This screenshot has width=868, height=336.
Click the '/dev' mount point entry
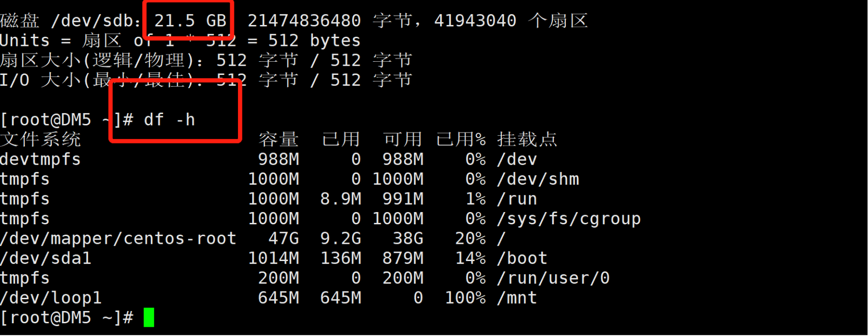coord(517,160)
